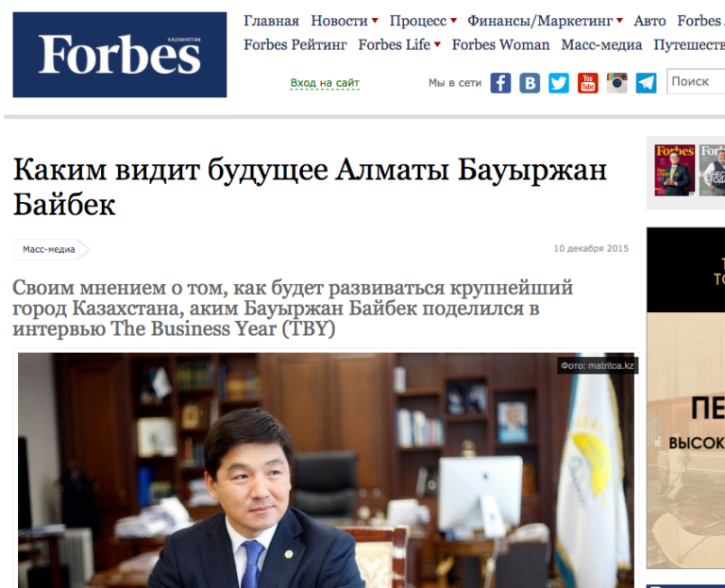
Task: Expand the Процесс dropdown menu
Action: click(x=423, y=21)
